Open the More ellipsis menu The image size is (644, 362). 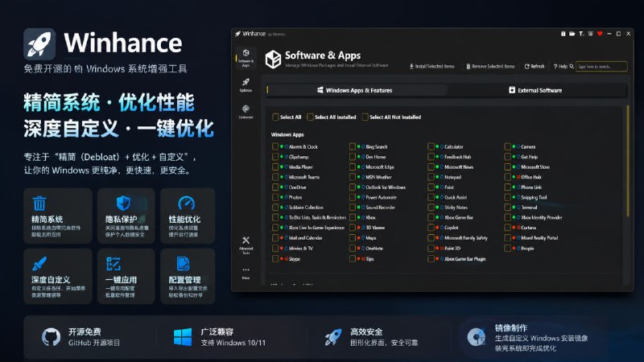pos(246,273)
